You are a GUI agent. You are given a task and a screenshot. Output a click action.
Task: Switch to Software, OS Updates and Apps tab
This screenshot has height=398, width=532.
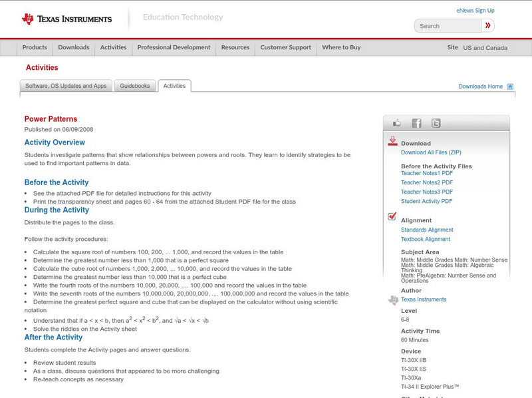[66, 86]
